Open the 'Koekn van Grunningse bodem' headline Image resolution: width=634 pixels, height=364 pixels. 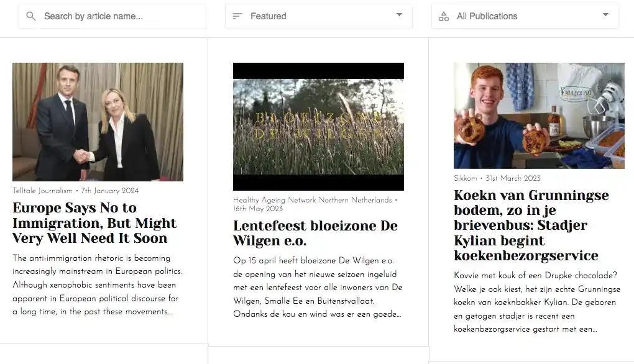531,226
